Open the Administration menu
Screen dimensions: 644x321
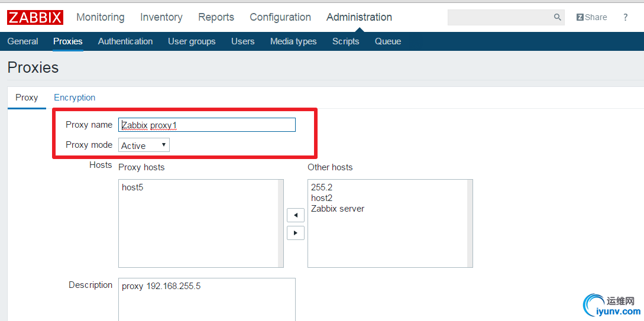pyautogui.click(x=359, y=17)
